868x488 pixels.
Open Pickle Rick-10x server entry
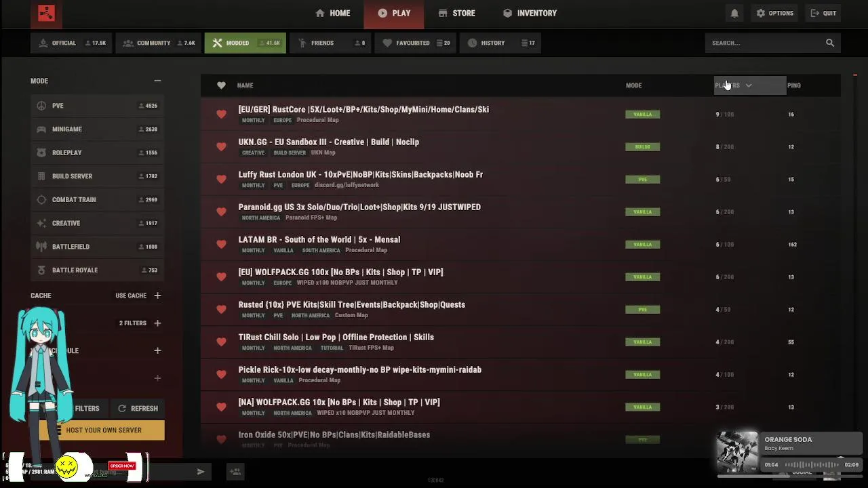tap(521, 374)
